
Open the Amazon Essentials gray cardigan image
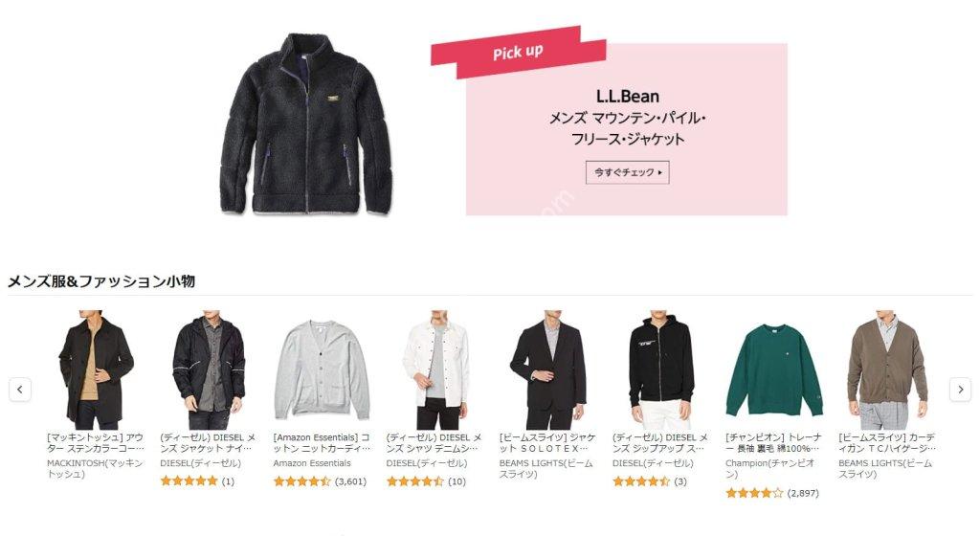[x=322, y=369]
